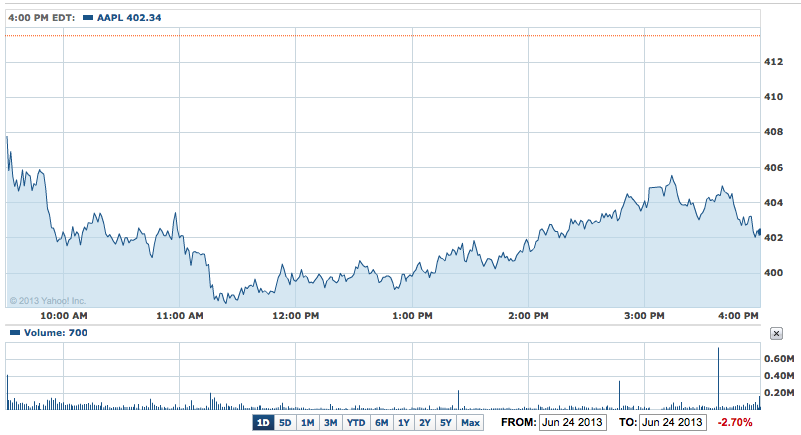Click the 2013 Yahoo! Inc. copyright text

(49, 300)
